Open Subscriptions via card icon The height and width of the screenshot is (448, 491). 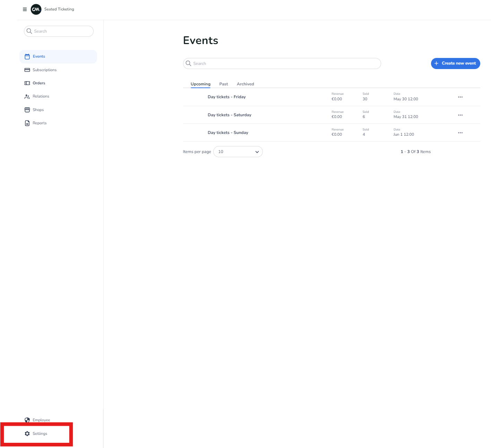(x=27, y=70)
